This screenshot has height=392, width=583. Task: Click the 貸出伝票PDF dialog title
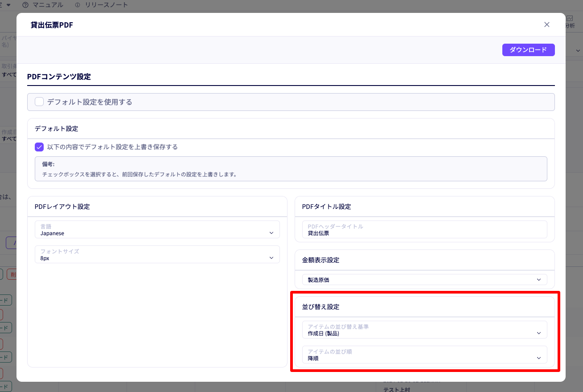coord(52,25)
